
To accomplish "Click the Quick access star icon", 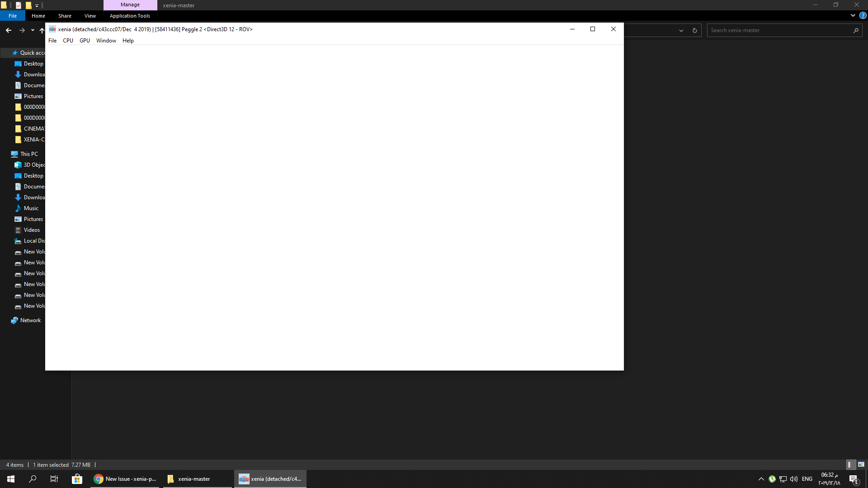I will pos(14,53).
